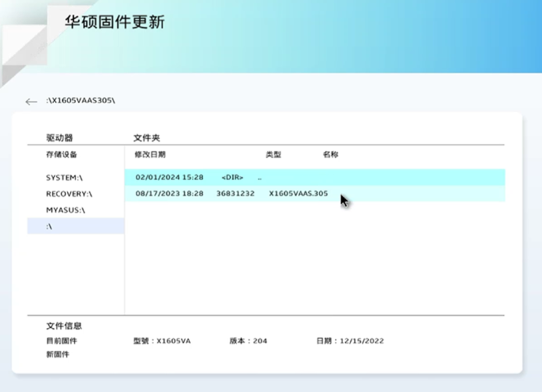The image size is (542, 392).
Task: Select the MYASUS:\ drive
Action: tap(65, 210)
